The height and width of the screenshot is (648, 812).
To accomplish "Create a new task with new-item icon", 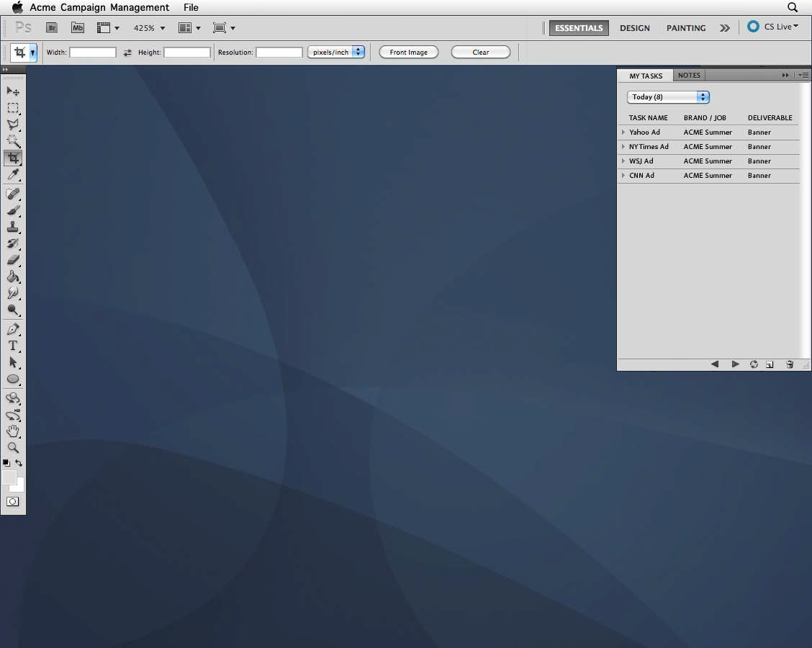I will [770, 364].
